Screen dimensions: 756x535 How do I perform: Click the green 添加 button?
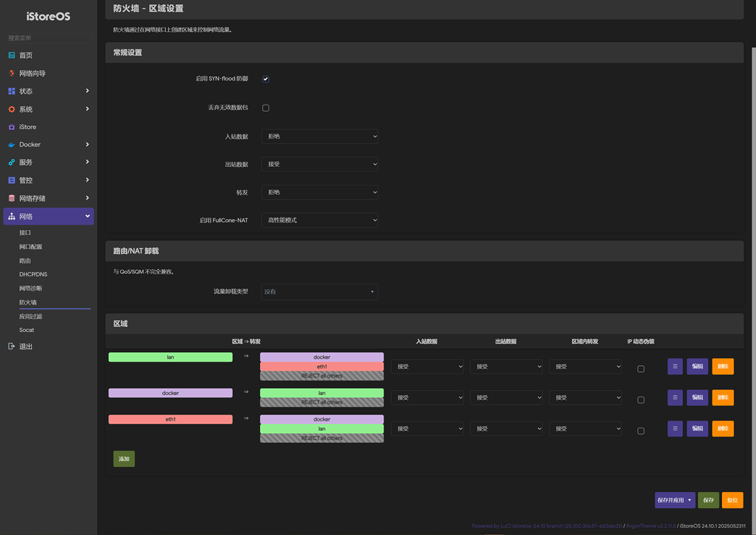(x=124, y=459)
